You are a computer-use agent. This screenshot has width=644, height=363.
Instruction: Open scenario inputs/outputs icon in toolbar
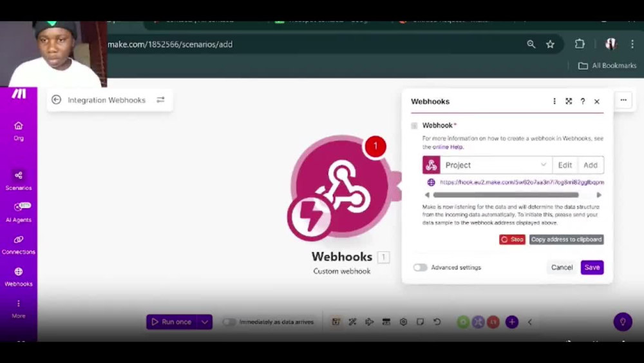[x=386, y=322]
